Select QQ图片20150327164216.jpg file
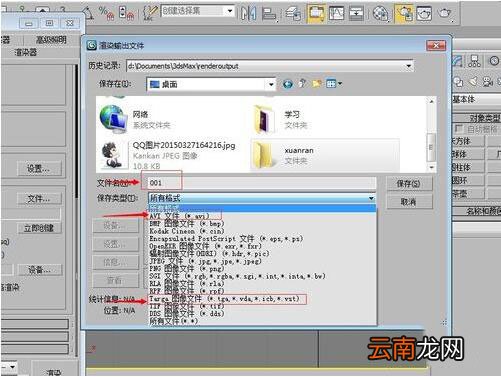 point(168,155)
